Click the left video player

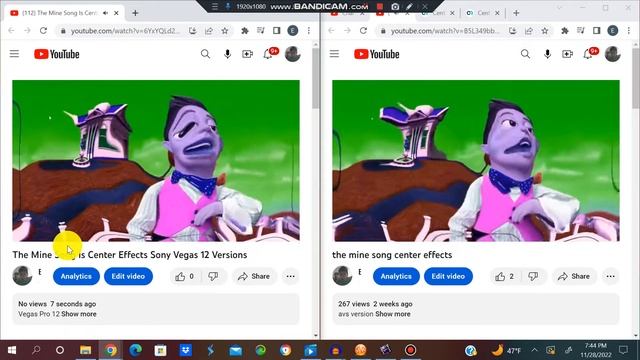[156, 160]
